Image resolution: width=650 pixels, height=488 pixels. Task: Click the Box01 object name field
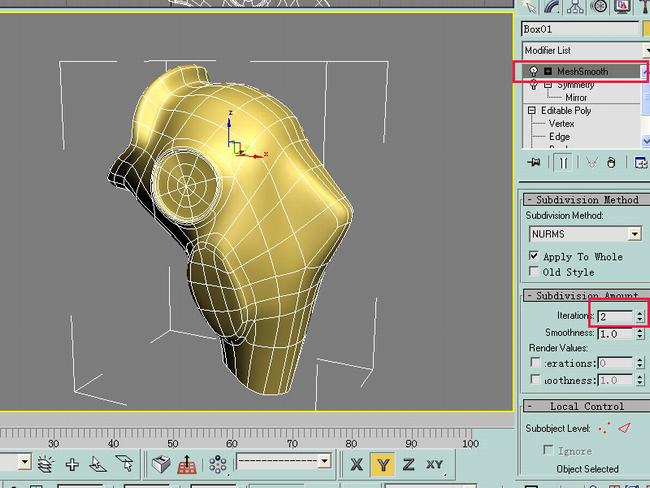pyautogui.click(x=580, y=29)
